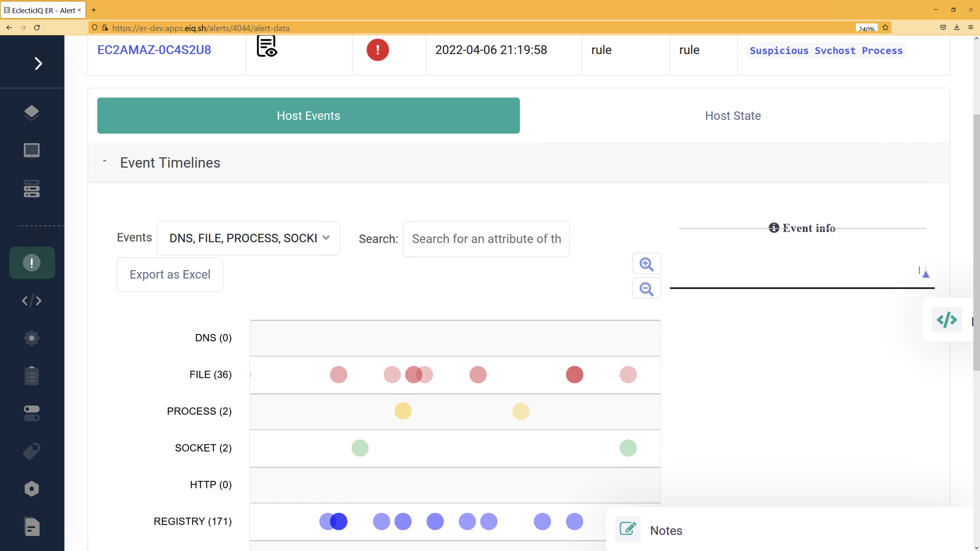Open a new browser tab
The image size is (980, 551).
click(93, 10)
